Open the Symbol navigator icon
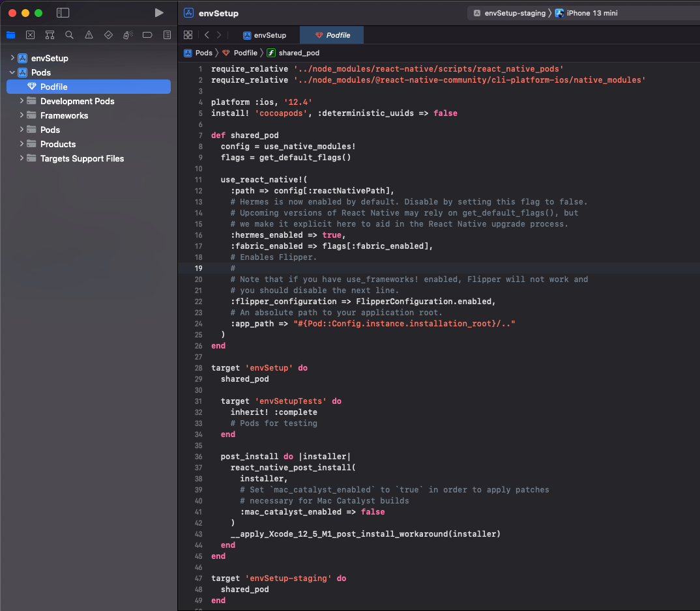This screenshot has width=700, height=611. (x=50, y=35)
